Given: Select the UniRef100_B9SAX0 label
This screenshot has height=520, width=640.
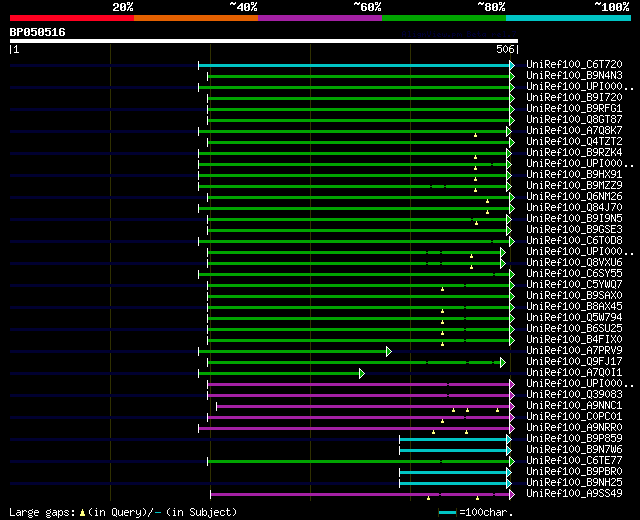Looking at the screenshot, I should (574, 296).
